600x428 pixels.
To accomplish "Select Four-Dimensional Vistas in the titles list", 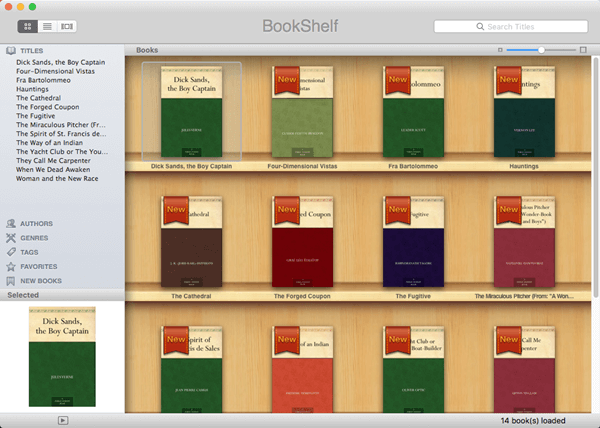I will (x=55, y=71).
